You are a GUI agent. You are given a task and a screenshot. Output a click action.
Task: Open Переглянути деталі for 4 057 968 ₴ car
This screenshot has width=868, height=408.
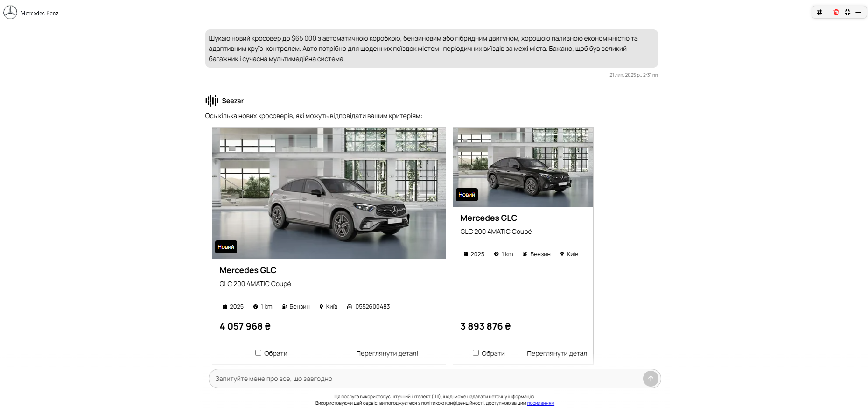tap(387, 353)
